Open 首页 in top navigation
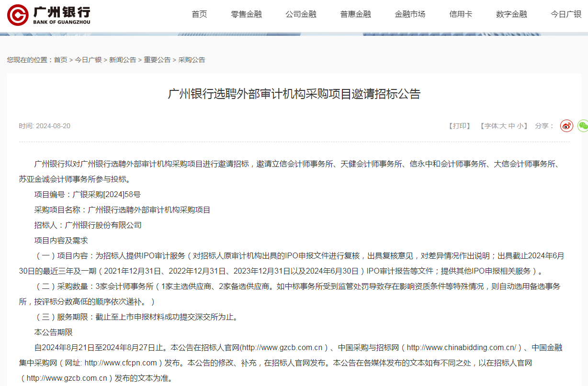 (199, 14)
